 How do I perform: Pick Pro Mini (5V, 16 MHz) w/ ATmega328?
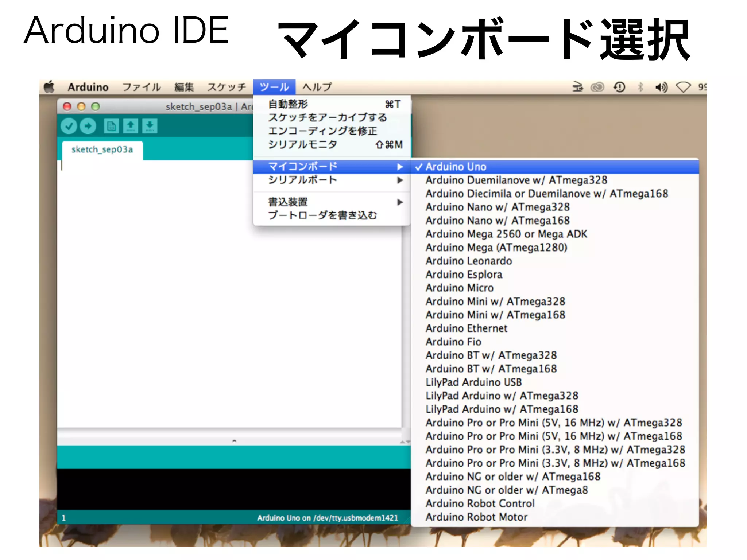555,423
